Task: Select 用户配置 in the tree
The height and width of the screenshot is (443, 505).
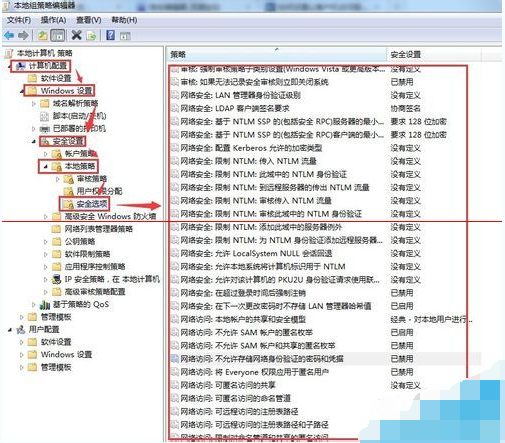Action: click(x=44, y=329)
